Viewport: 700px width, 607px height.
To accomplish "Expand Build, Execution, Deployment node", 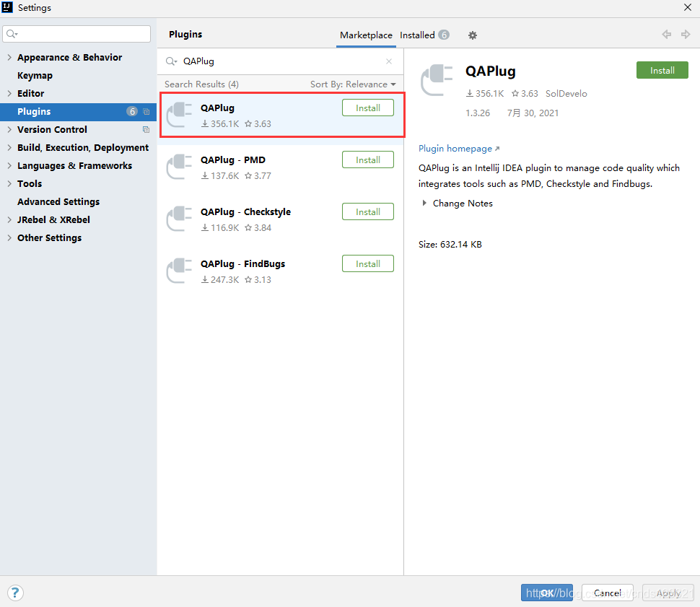I will tap(9, 147).
